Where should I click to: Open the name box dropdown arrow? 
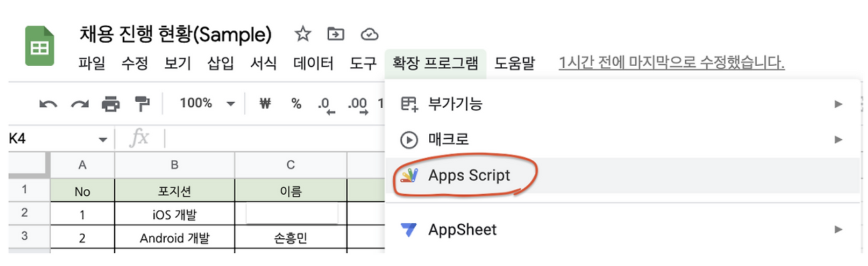(103, 140)
